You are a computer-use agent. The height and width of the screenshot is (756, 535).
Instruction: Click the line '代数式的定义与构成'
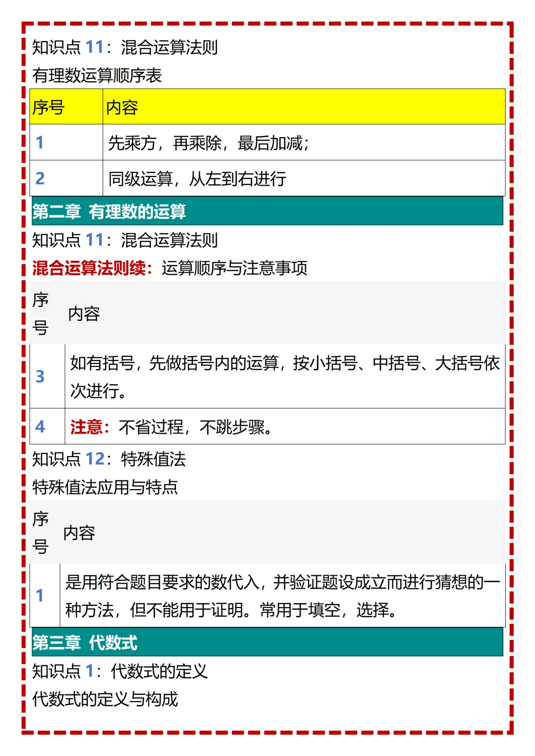pyautogui.click(x=105, y=699)
